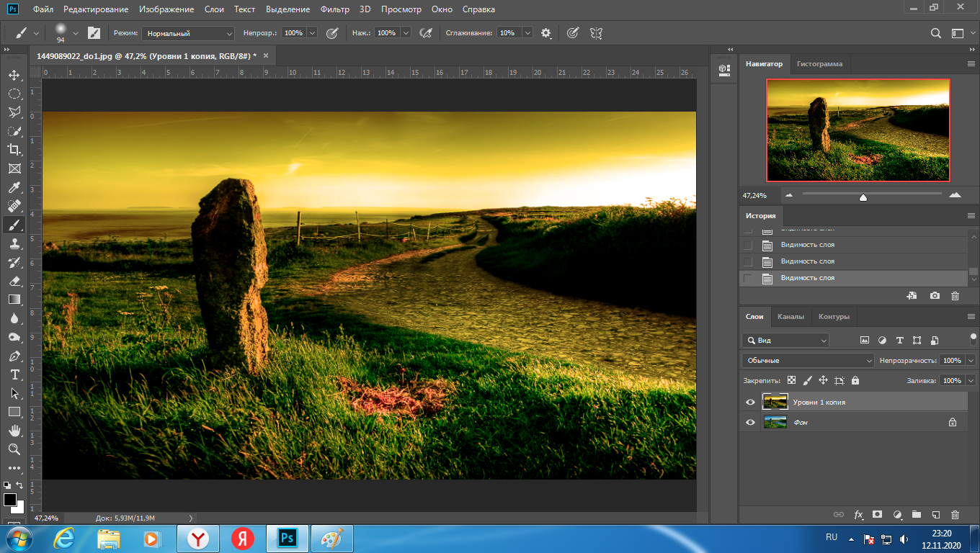Open the Непрозр. opacity dropdown arrow
This screenshot has width=980, height=553.
[x=312, y=33]
